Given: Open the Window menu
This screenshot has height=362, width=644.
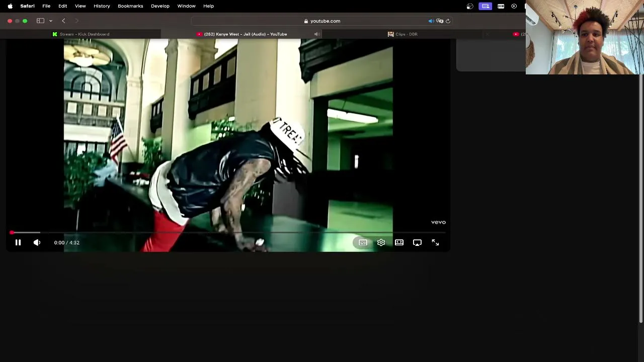Looking at the screenshot, I should click(186, 6).
